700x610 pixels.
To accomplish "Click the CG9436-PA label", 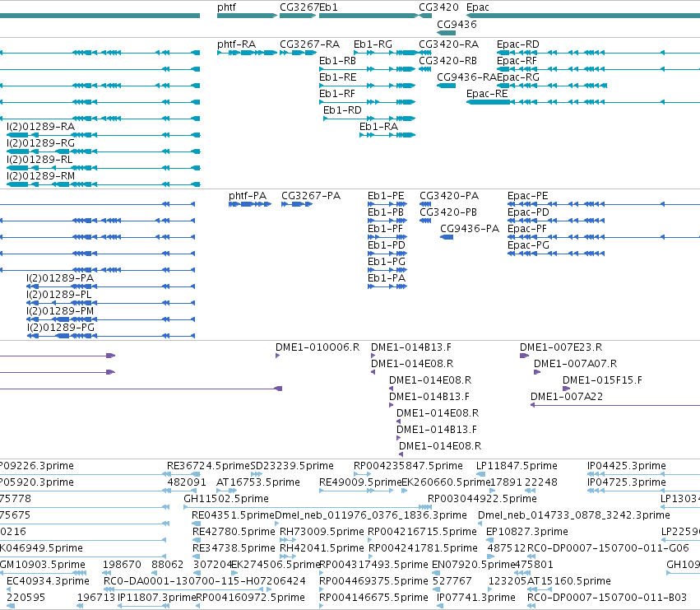I will 470,229.
